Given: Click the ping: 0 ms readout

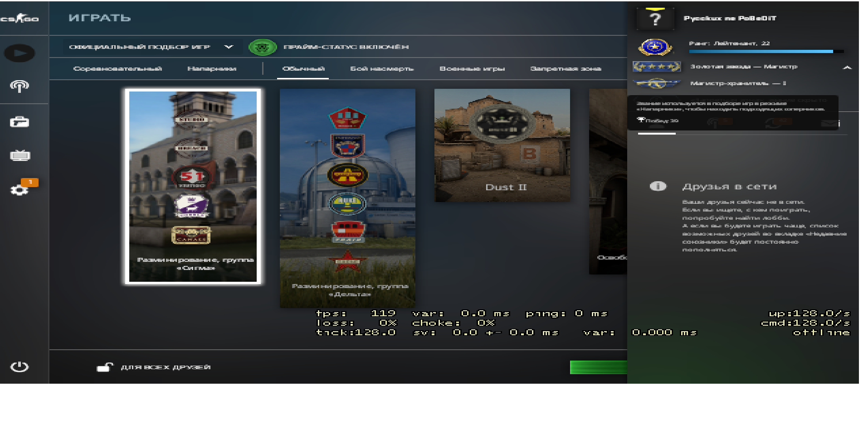Looking at the screenshot, I should click(566, 313).
